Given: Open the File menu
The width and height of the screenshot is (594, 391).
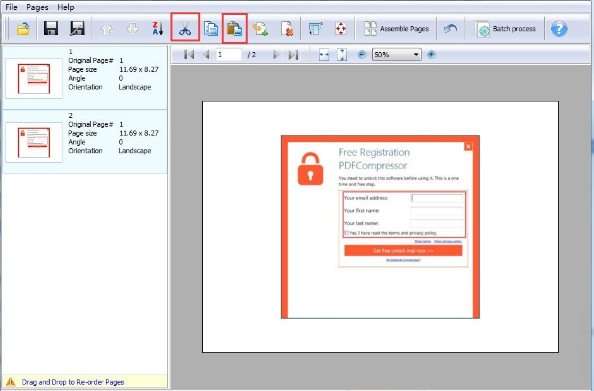Looking at the screenshot, I should coord(11,7).
